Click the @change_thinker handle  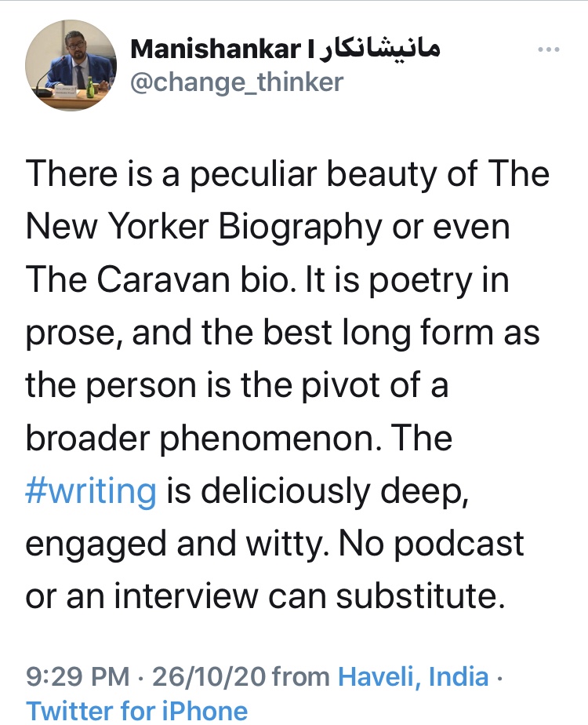pos(236,82)
